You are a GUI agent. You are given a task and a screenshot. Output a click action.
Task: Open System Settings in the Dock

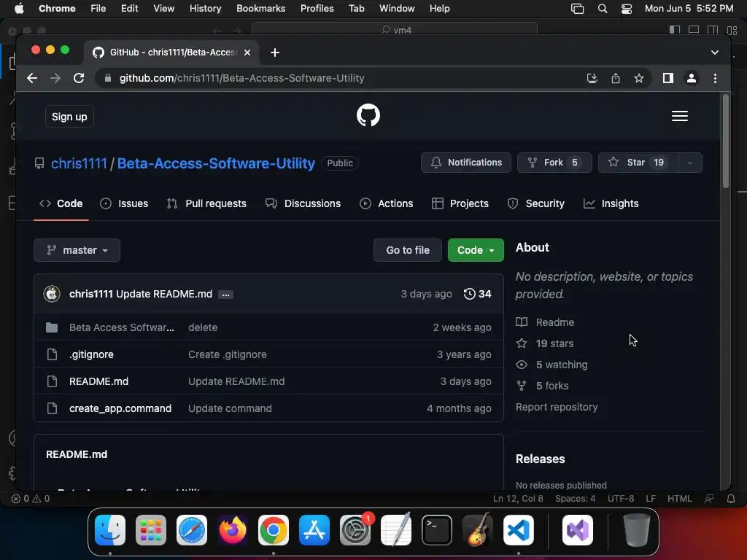tap(355, 530)
